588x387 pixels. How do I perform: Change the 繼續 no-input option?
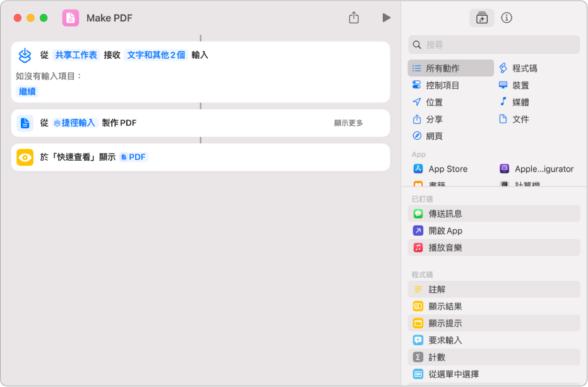pos(27,91)
